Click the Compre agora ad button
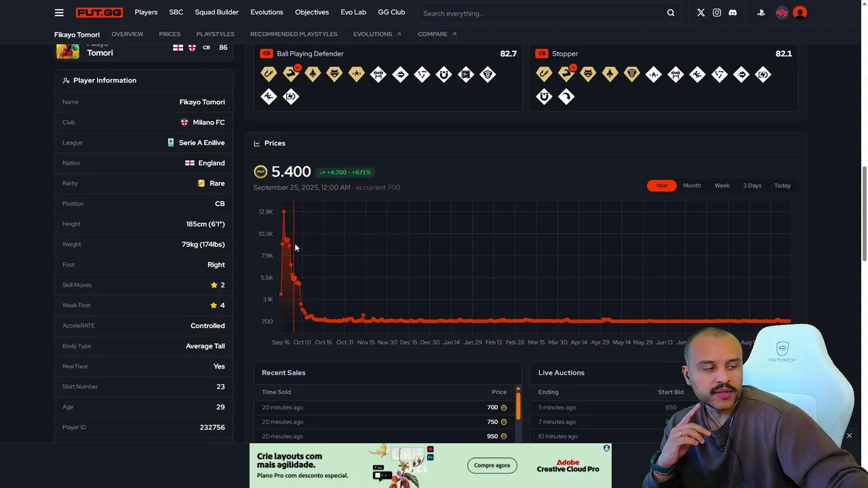The image size is (868, 488). [492, 466]
